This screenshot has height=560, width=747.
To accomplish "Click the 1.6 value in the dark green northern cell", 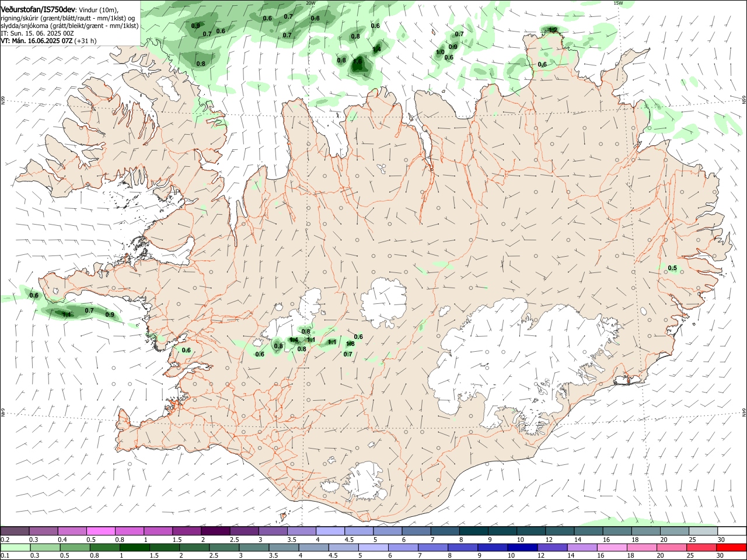I will pos(358,61).
